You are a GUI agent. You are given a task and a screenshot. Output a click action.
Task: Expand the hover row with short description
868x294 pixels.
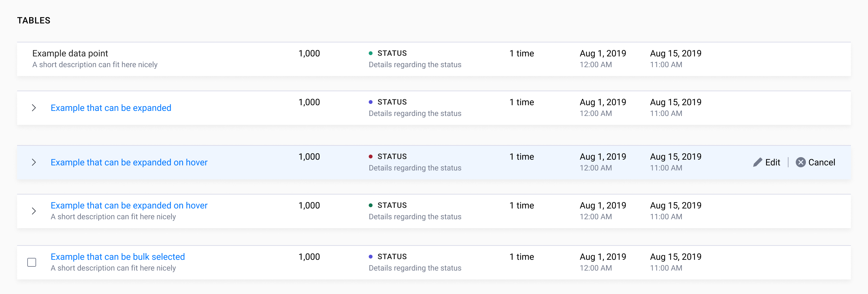(34, 211)
